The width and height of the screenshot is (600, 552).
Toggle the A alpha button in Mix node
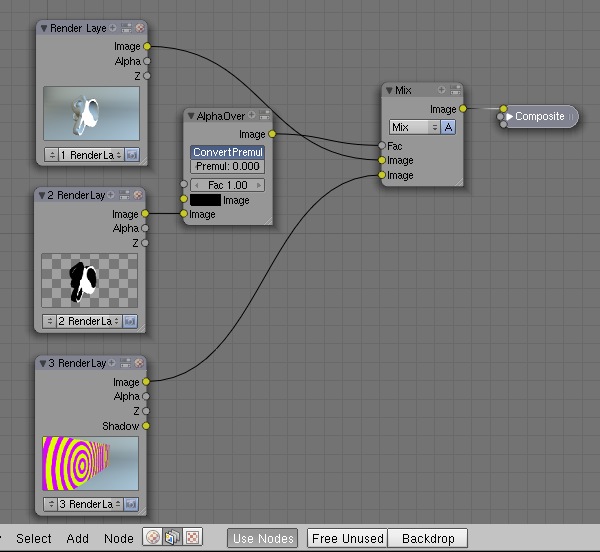point(448,127)
